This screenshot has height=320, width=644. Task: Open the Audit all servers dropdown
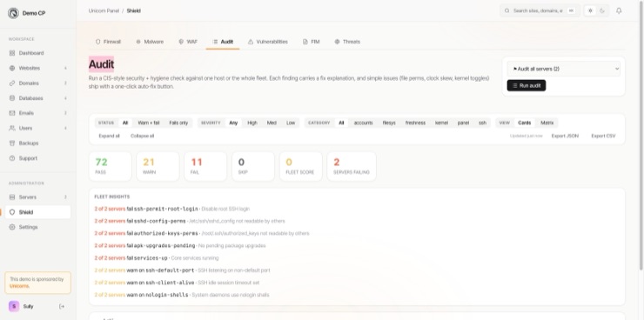(564, 69)
